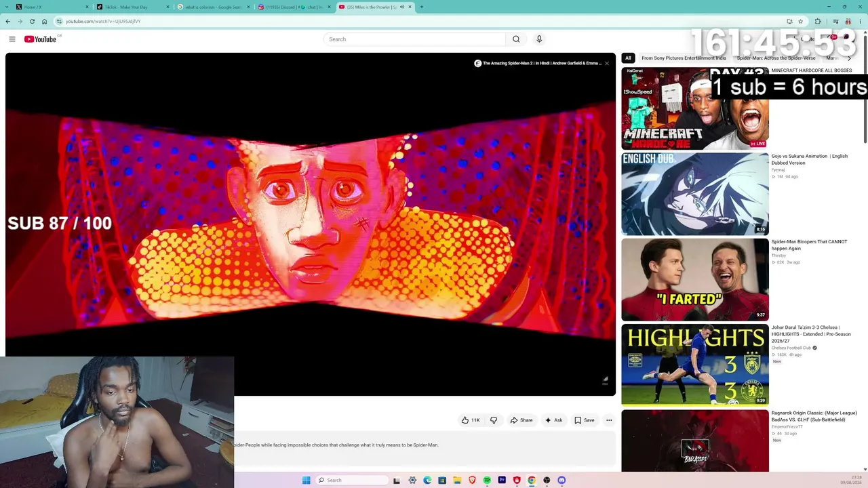Open Google Chrome from the taskbar

point(532,480)
